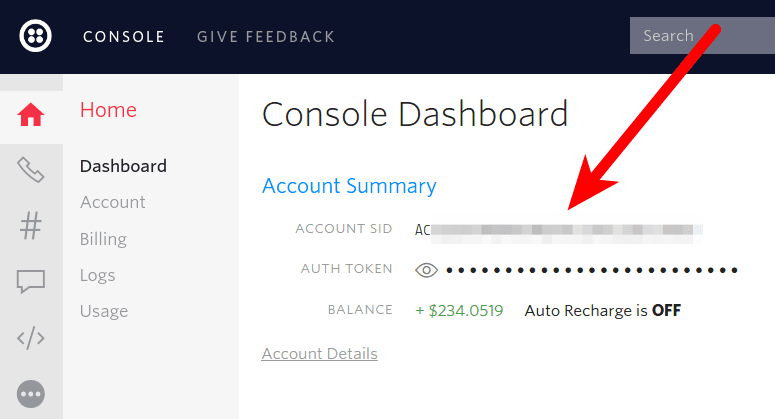Open GIVE FEEDBACK in the top bar

(266, 37)
